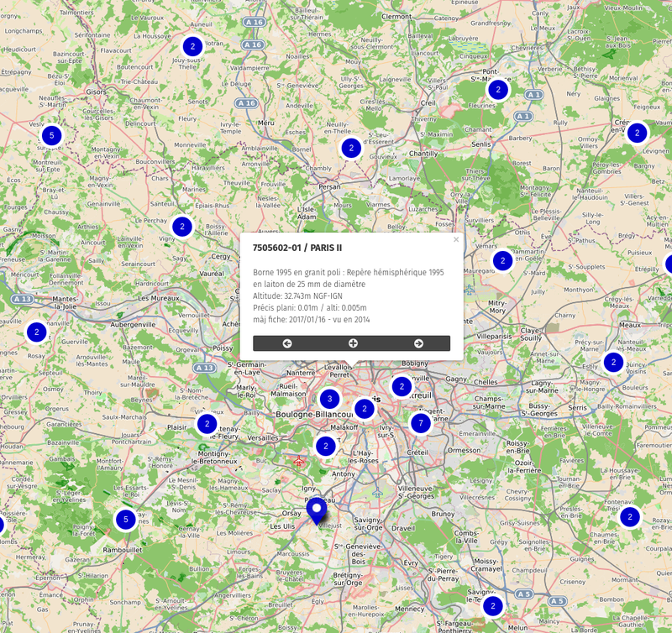Select the blue location pin near Villejust
672x633 pixels.
[x=317, y=506]
